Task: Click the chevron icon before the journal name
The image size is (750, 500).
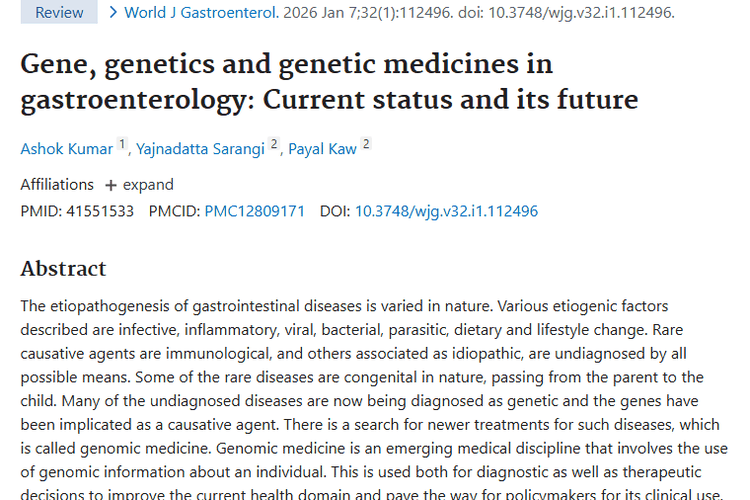Action: pyautogui.click(x=114, y=13)
